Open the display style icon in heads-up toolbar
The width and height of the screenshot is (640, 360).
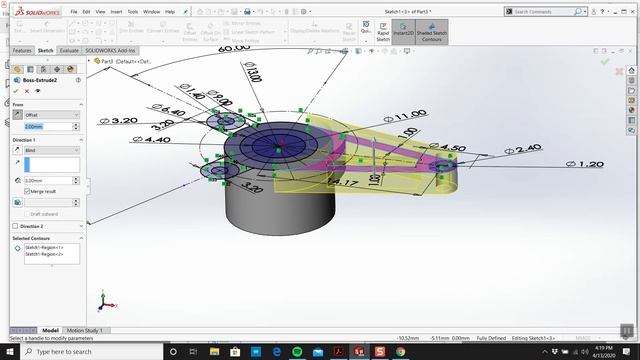tap(358, 51)
